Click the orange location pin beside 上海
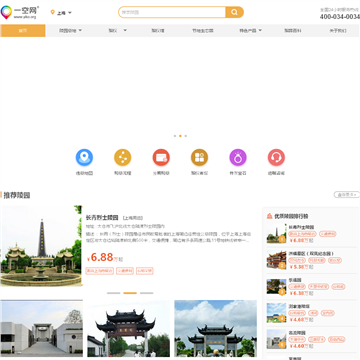360x360 pixels. click(x=52, y=12)
